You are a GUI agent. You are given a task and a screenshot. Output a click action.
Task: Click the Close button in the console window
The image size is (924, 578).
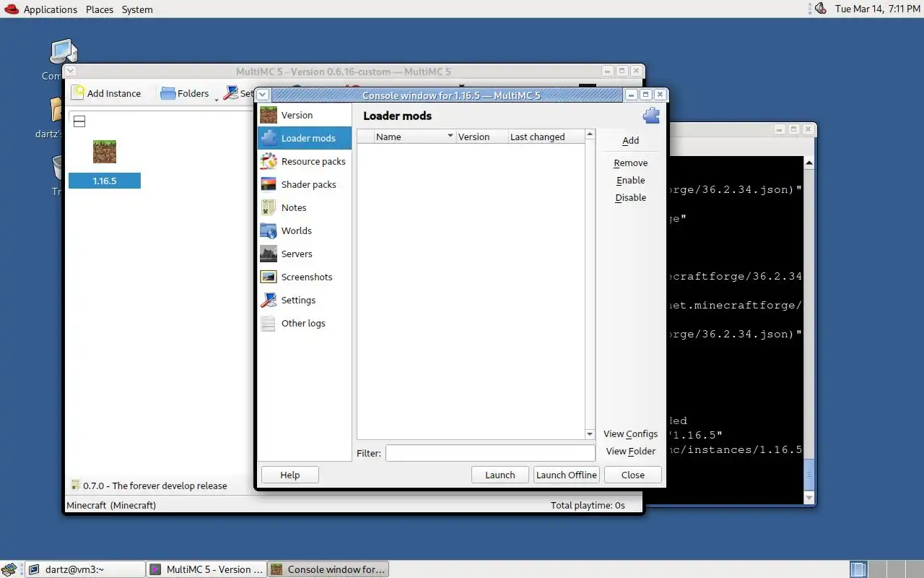(x=632, y=475)
